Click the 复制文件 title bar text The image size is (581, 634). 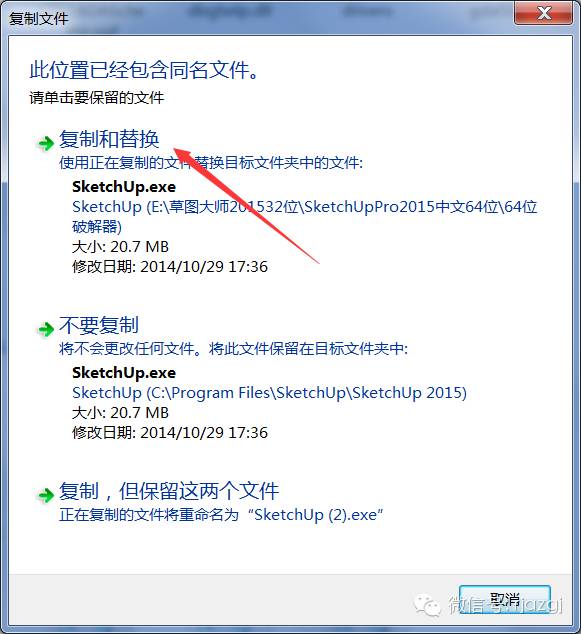point(39,19)
